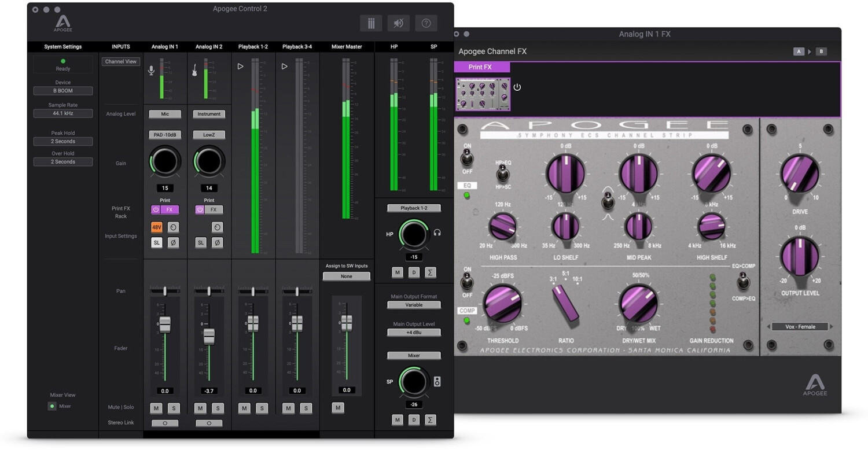Screen dimensions: 868x450
Task: Toggle phase invert on Analog IN 1
Action: click(x=173, y=243)
